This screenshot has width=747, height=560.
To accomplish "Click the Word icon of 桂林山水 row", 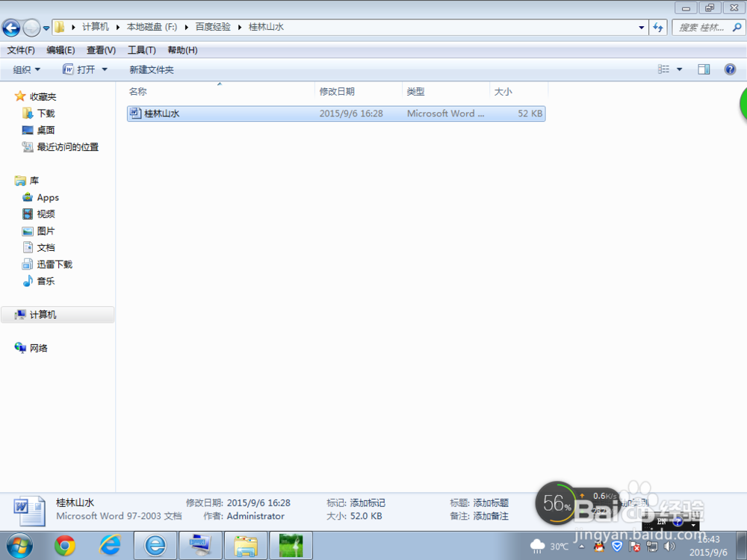I will 135,113.
